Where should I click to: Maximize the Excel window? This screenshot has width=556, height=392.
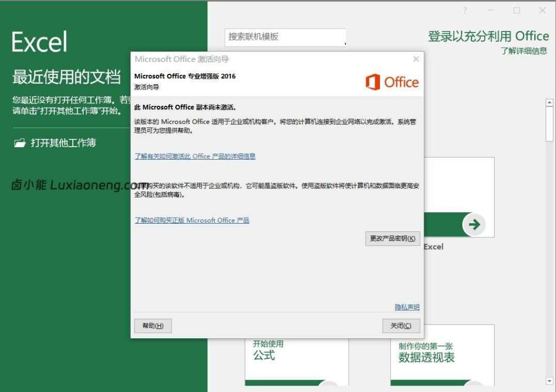click(517, 11)
